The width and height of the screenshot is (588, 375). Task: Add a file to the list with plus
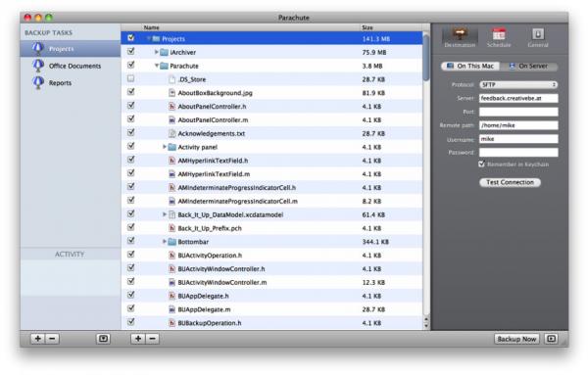point(138,339)
